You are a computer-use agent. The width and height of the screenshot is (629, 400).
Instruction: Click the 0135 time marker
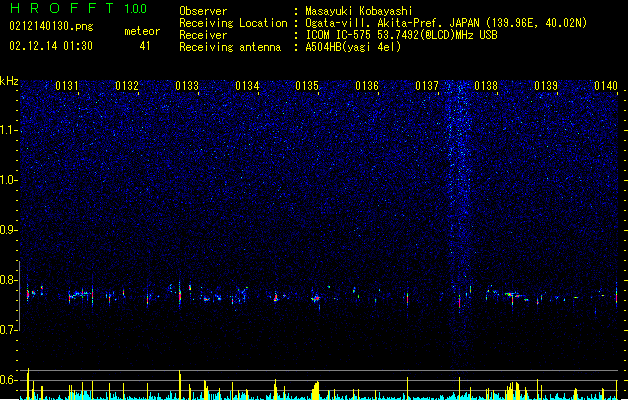point(307,86)
